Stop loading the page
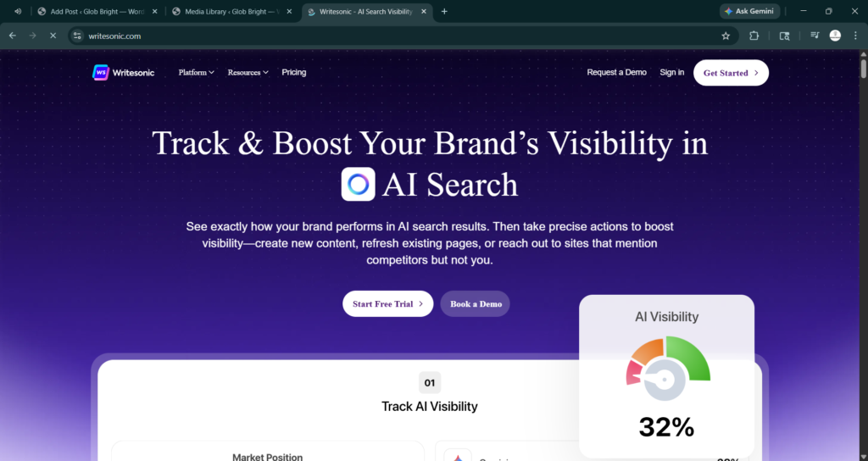The width and height of the screenshot is (868, 461). [x=53, y=36]
